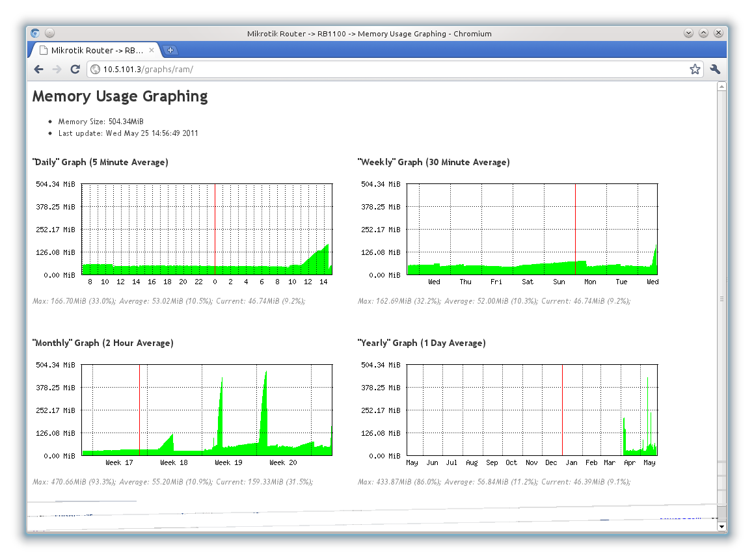Click the browser Back arrow button
Screen dimensions: 754x560
(x=39, y=70)
